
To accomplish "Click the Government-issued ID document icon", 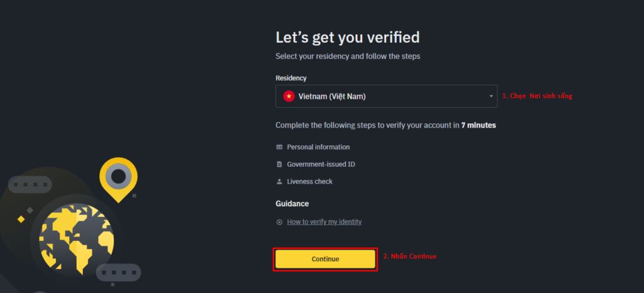I will pyautogui.click(x=279, y=164).
